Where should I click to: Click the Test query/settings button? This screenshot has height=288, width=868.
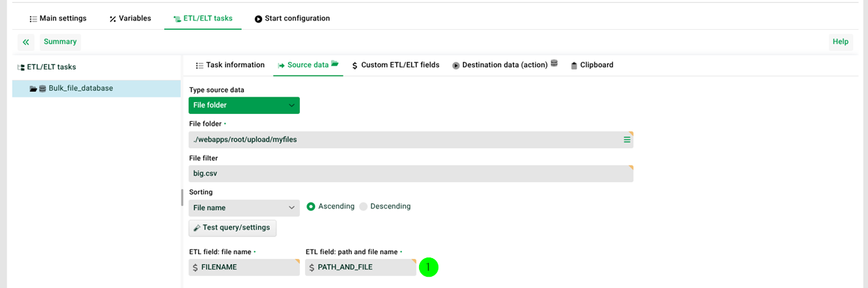click(x=232, y=228)
